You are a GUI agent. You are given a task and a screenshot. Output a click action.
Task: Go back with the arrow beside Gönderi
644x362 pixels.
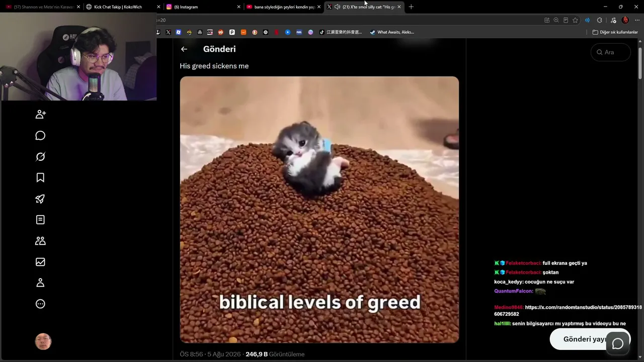184,49
